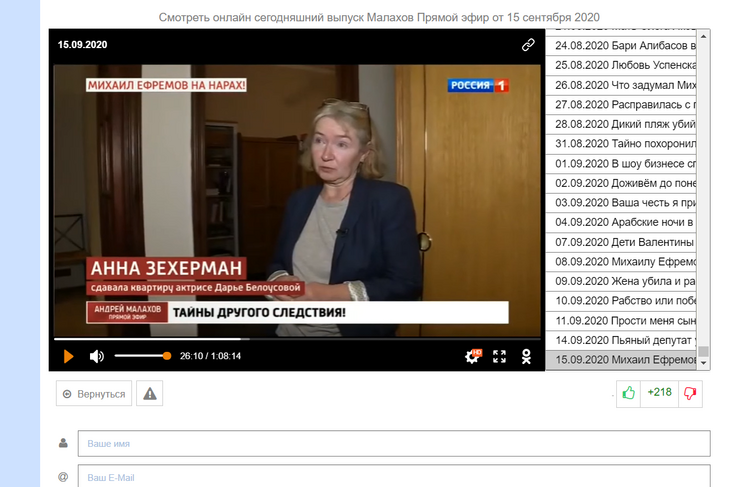Click the Ваш E-Mail field
The height and width of the screenshot is (487, 730).
[x=393, y=477]
